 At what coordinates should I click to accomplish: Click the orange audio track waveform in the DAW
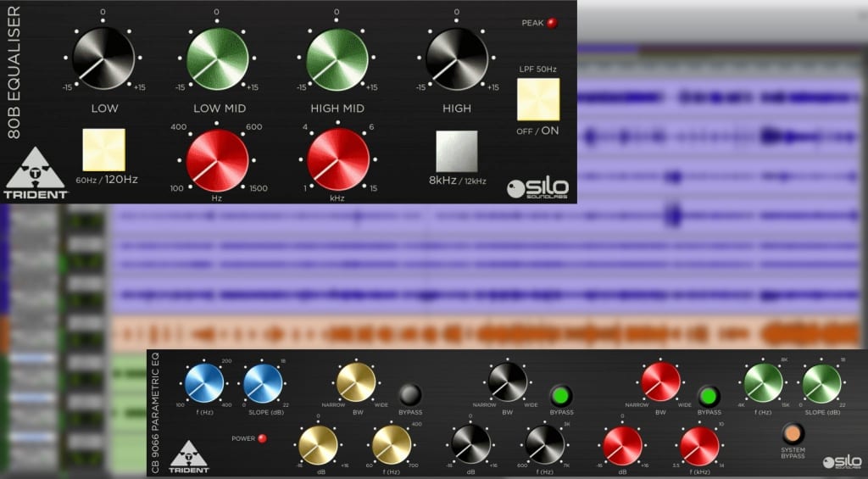pyautogui.click(x=484, y=335)
